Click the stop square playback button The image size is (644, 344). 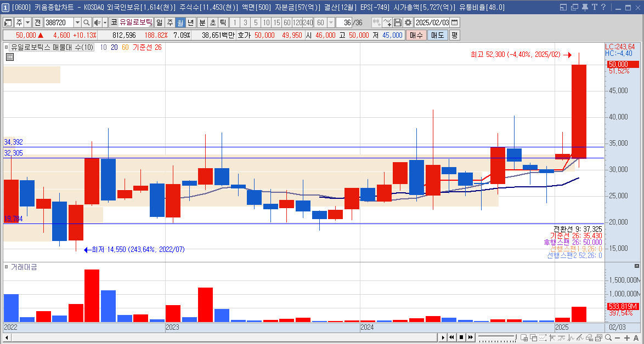click(461, 337)
